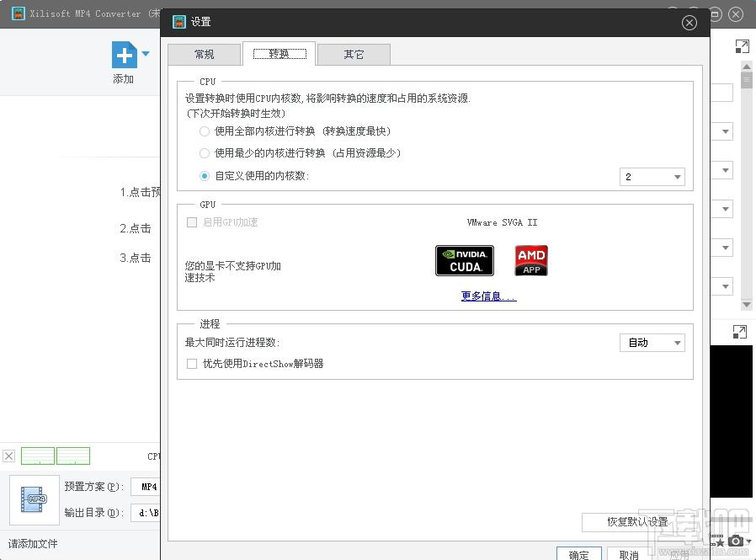Click the 确定 button
The height and width of the screenshot is (560, 756).
pos(578,554)
